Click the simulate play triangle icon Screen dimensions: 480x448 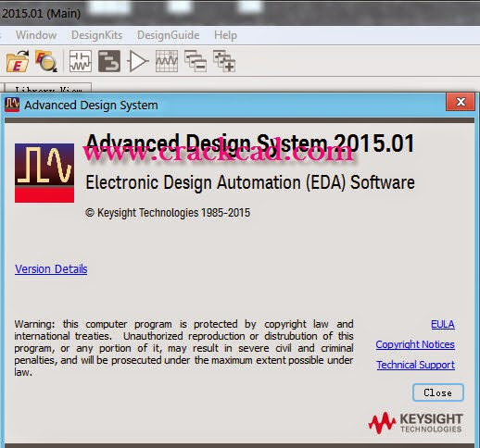click(x=137, y=61)
